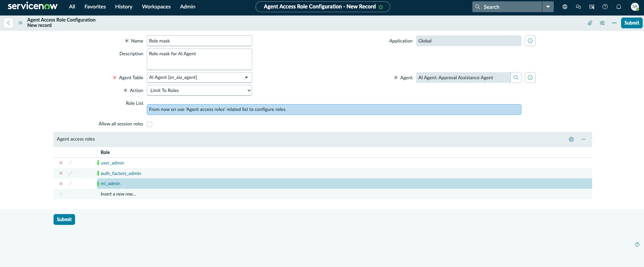Edit the auth_factors_admin row pencil

(70, 173)
